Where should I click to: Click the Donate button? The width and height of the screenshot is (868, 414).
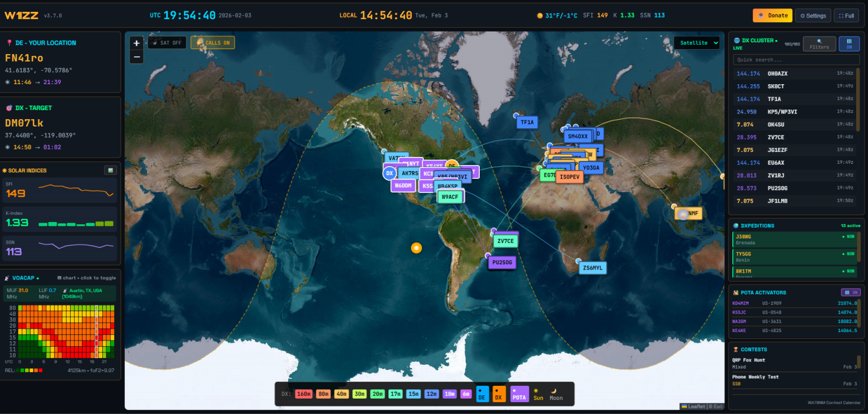772,15
